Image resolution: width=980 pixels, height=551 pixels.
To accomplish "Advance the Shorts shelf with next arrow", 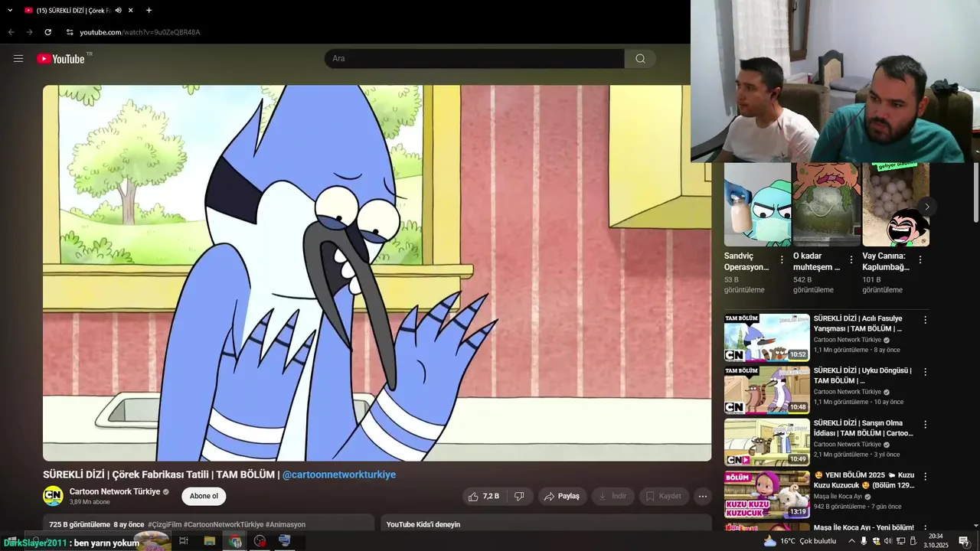I will coord(926,207).
